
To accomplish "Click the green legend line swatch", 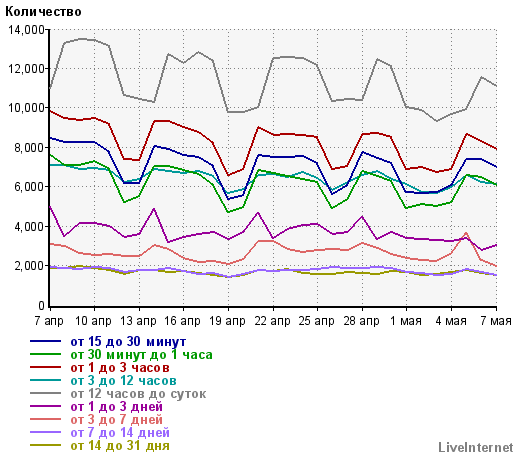I will [x=45, y=354].
